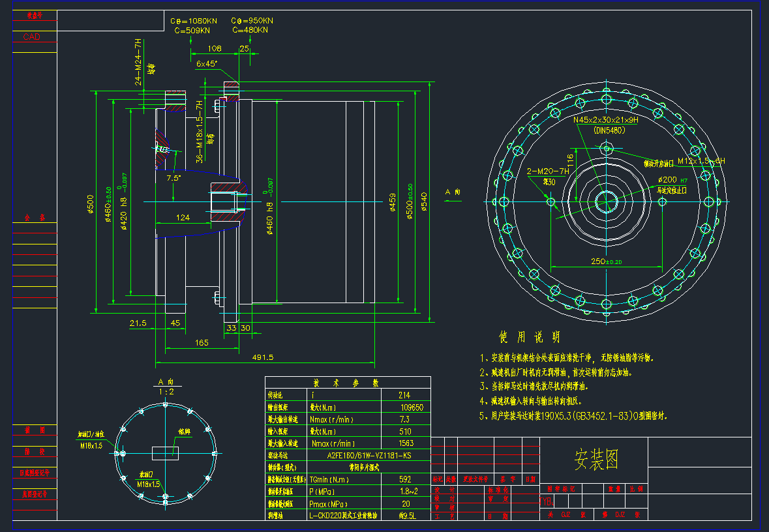This screenshot has height=532, width=769.
Task: Select the 250±0.20 dimension text
Action: [x=607, y=261]
